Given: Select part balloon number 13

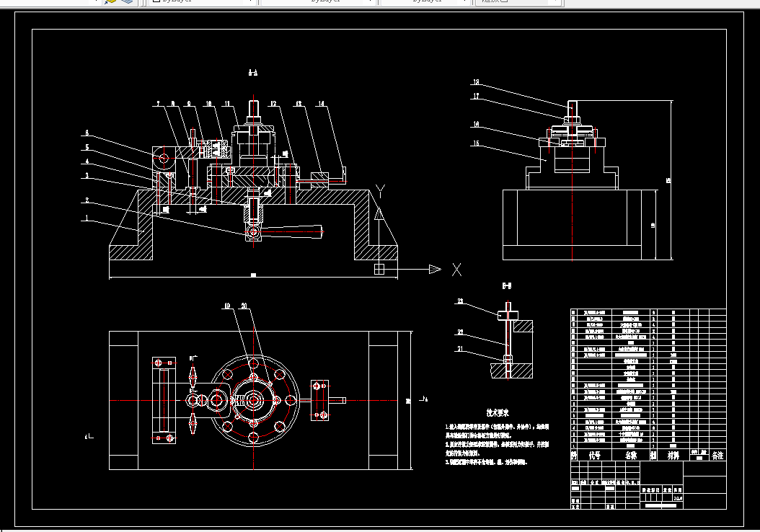Looking at the screenshot, I should pyautogui.click(x=298, y=104).
